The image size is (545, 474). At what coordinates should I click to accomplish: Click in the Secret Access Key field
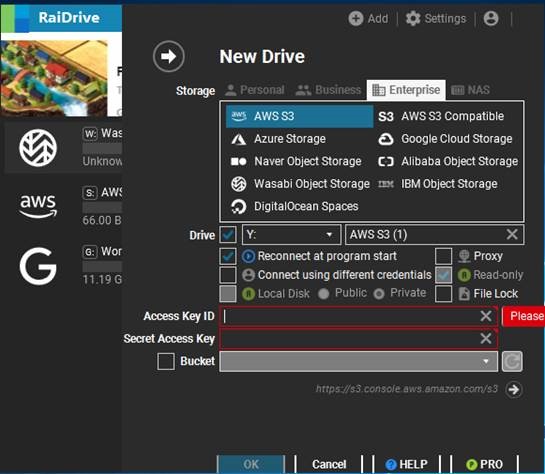click(359, 338)
